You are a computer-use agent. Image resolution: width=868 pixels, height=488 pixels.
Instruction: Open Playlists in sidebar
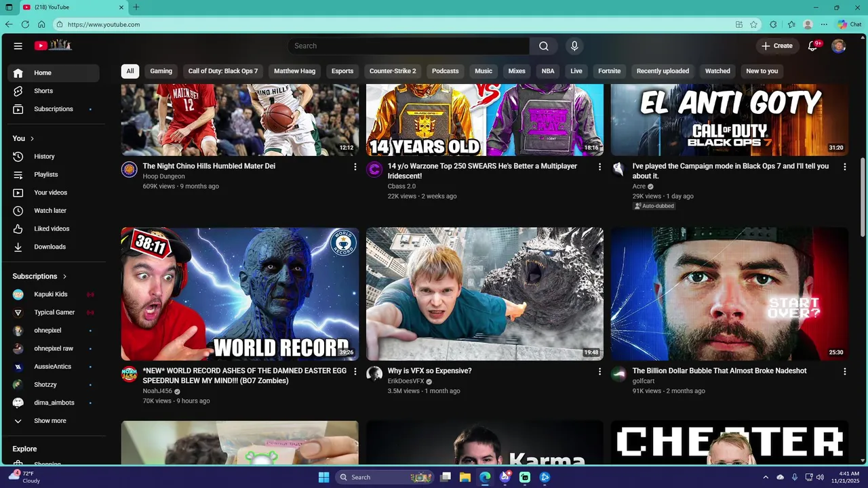[54, 175]
